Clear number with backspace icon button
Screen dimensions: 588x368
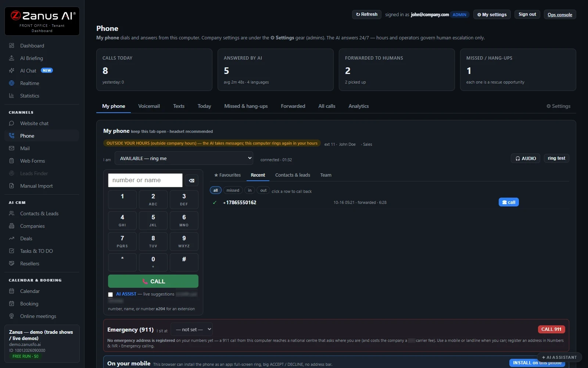(191, 180)
